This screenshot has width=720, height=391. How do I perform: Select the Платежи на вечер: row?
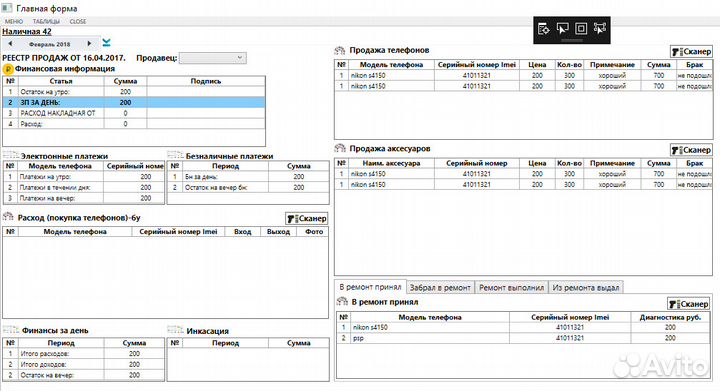coord(84,198)
